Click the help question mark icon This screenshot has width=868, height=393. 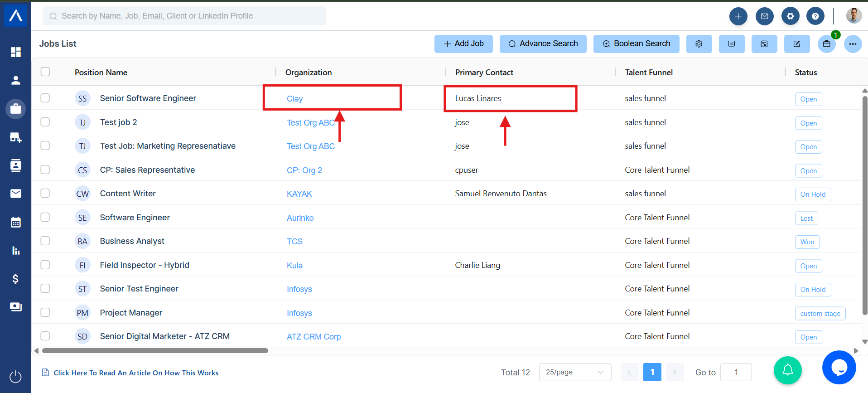point(815,16)
